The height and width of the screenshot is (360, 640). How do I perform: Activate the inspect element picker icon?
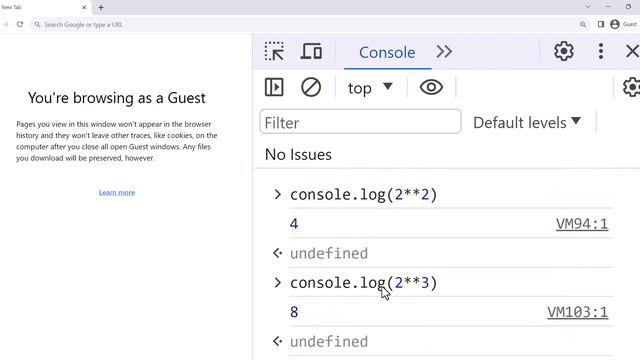(x=274, y=52)
